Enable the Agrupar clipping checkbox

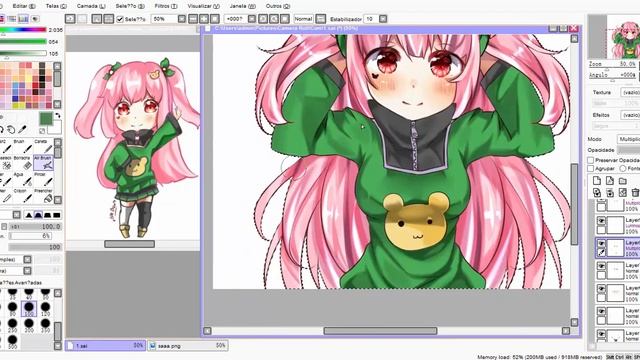point(591,168)
